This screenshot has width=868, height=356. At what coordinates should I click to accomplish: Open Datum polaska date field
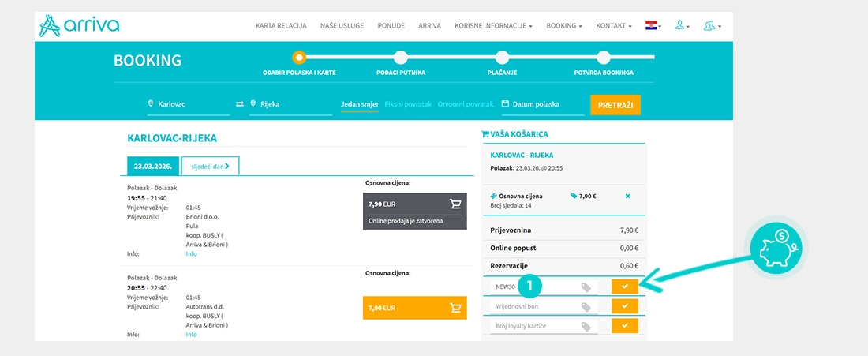(543, 104)
